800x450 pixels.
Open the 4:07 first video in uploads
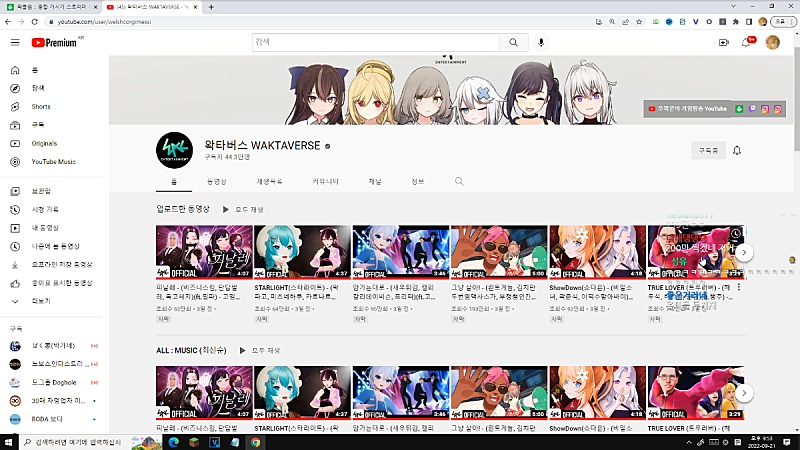point(204,252)
